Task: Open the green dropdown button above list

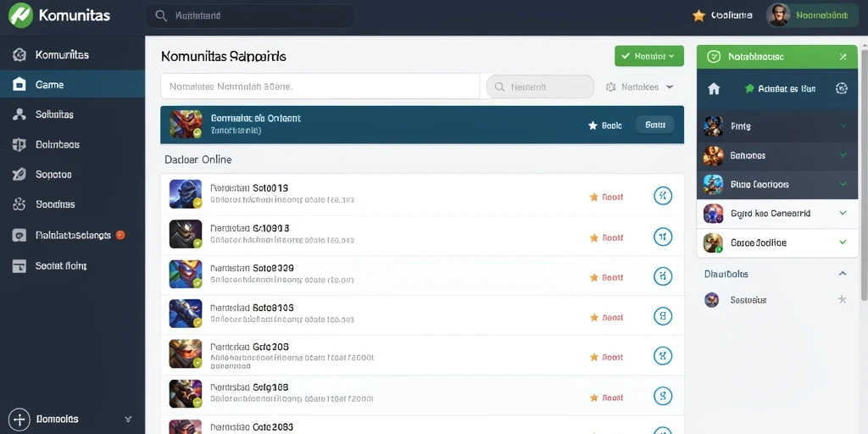Action: (649, 56)
